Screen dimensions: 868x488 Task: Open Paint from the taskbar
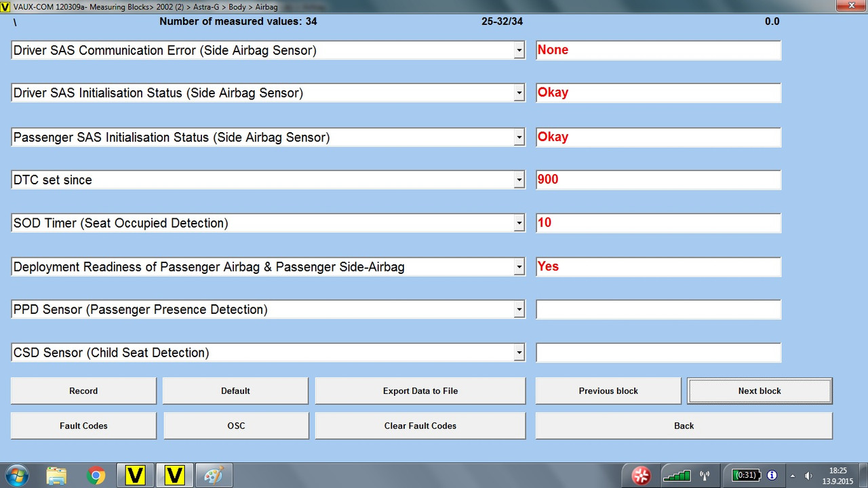(x=214, y=476)
